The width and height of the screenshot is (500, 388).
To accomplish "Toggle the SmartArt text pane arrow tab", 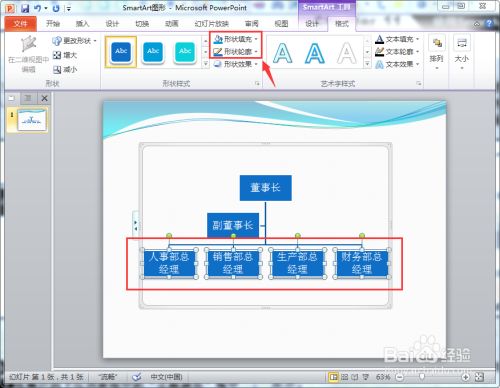I will tap(136, 225).
